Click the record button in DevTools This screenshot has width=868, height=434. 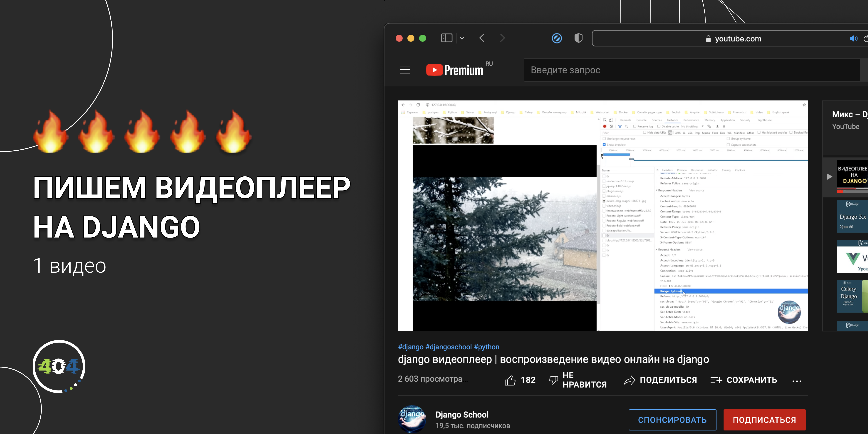604,126
